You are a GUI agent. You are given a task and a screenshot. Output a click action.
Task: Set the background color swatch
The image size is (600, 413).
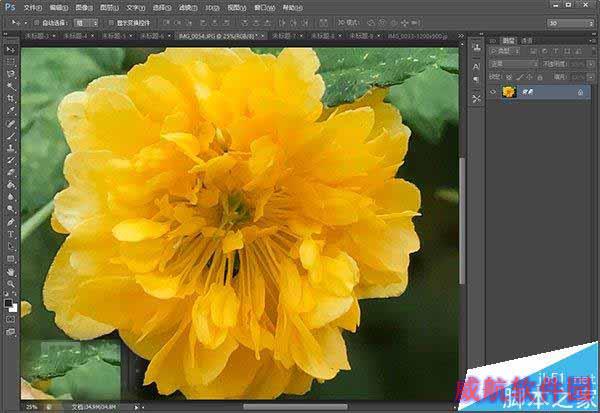coord(14,308)
